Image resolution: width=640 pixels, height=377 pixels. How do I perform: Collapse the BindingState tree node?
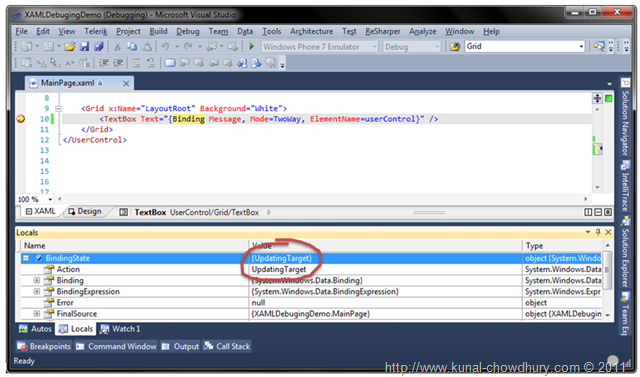tap(26, 258)
